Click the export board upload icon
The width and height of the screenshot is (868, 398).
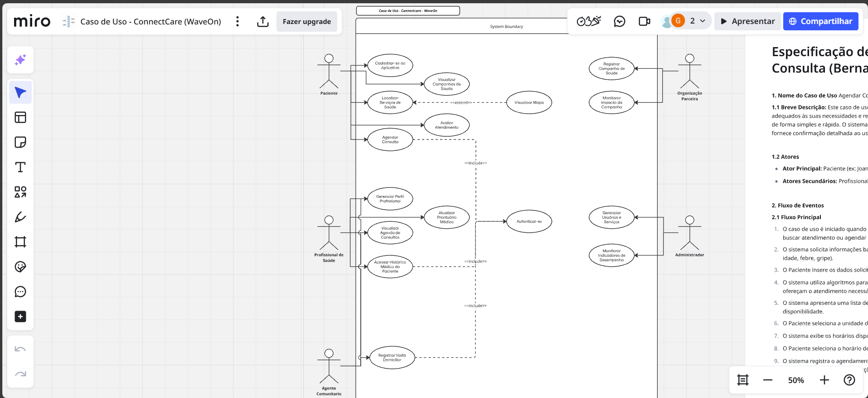pos(263,21)
